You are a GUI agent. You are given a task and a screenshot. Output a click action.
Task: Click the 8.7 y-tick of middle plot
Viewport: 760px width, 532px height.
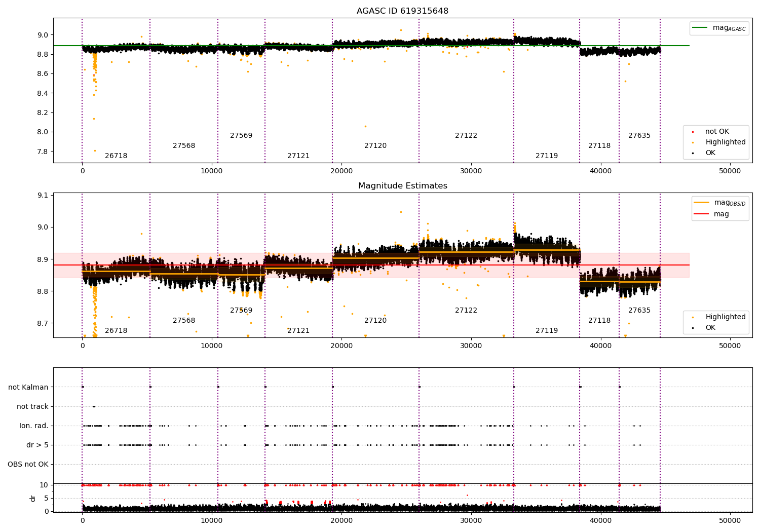point(43,323)
